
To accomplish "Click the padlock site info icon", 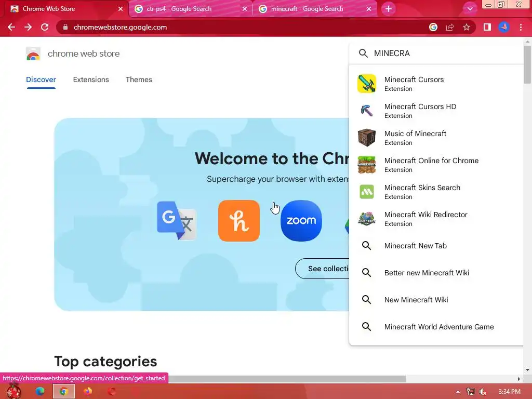I will pos(65,27).
